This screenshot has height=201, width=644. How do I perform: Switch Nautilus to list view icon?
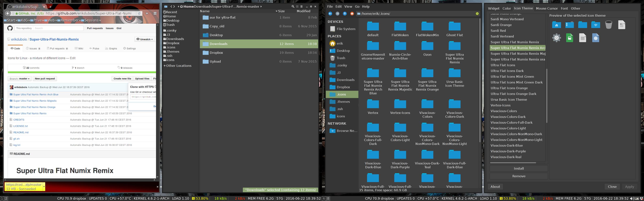(297, 6)
